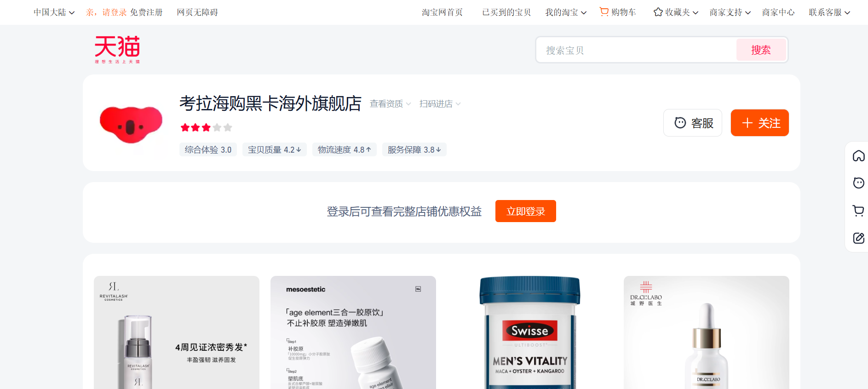
Task: Click the 宝贝质量 4.2 rating tag
Action: coord(275,149)
